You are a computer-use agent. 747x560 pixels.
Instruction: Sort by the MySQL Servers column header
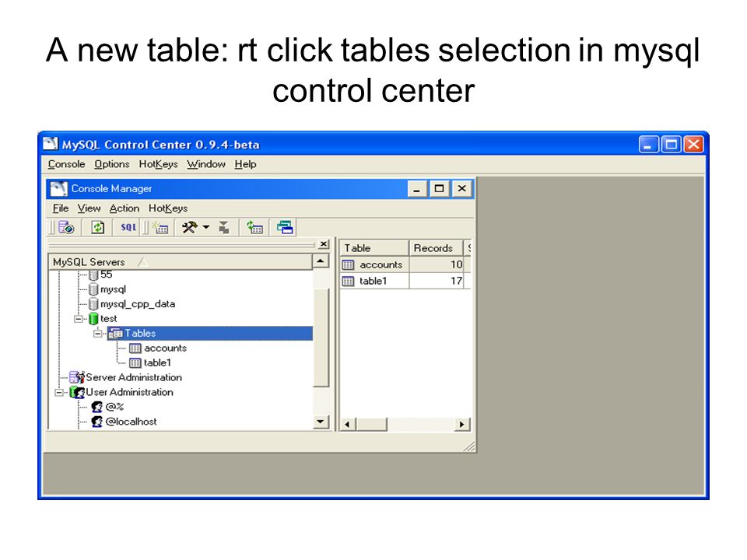point(181,262)
